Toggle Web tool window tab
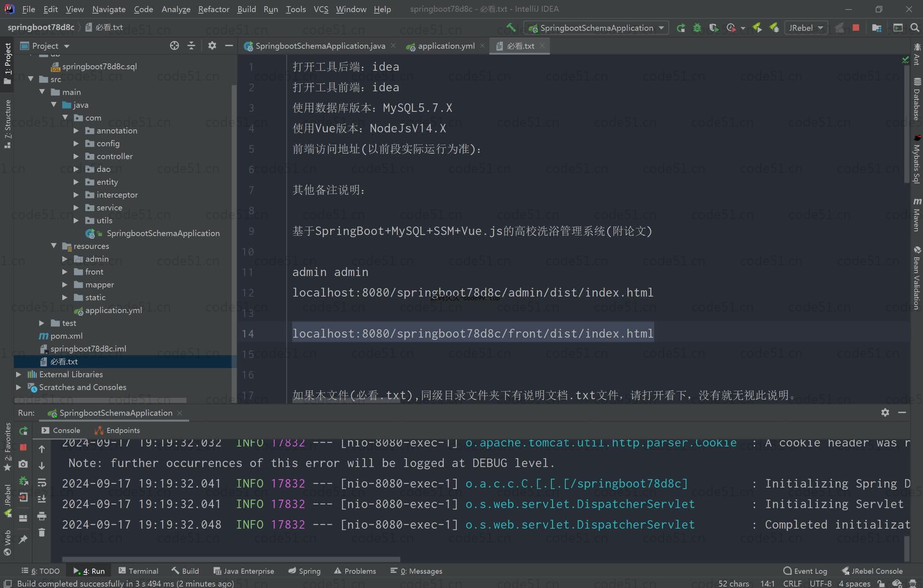The width and height of the screenshot is (923, 588). pyautogui.click(x=7, y=543)
